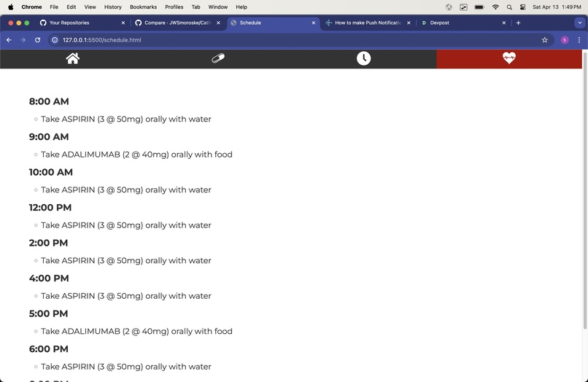The image size is (588, 382).
Task: Select the ASPIRIN entry under 12:00 PM
Action: point(126,225)
